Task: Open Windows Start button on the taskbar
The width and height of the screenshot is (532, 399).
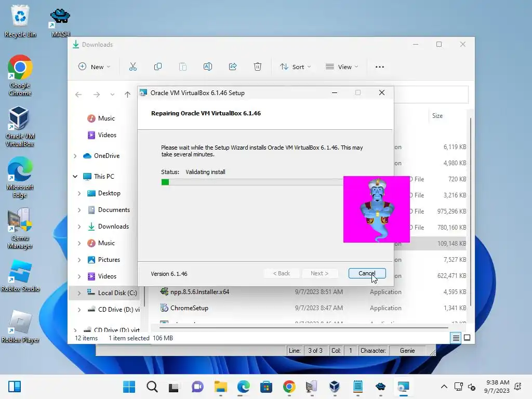Action: click(129, 387)
